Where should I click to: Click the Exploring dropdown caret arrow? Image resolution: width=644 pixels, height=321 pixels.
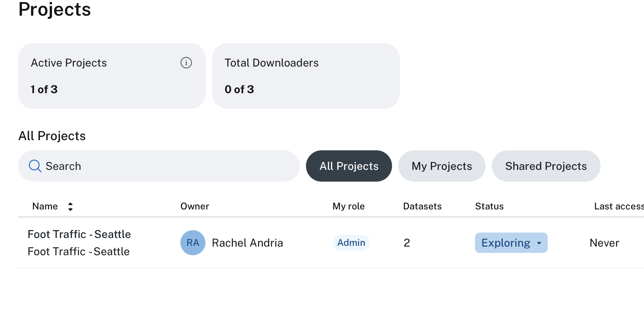pyautogui.click(x=539, y=243)
